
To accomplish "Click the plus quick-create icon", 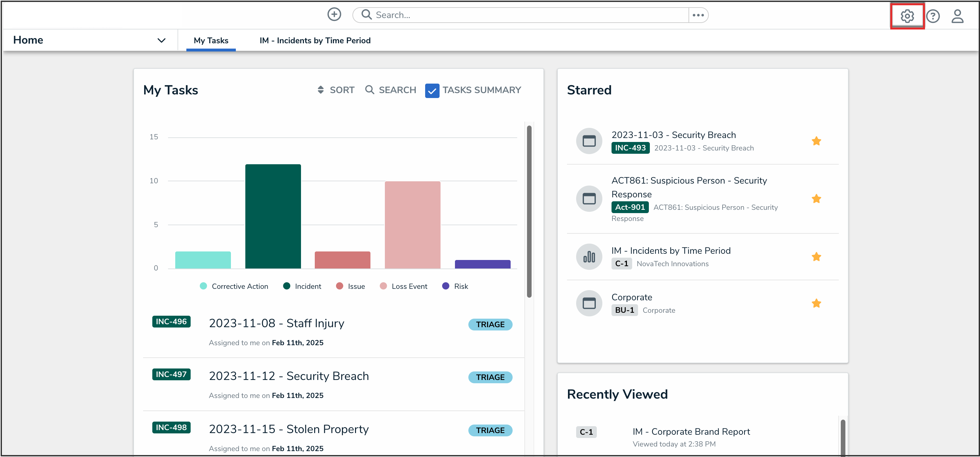I will tap(334, 15).
